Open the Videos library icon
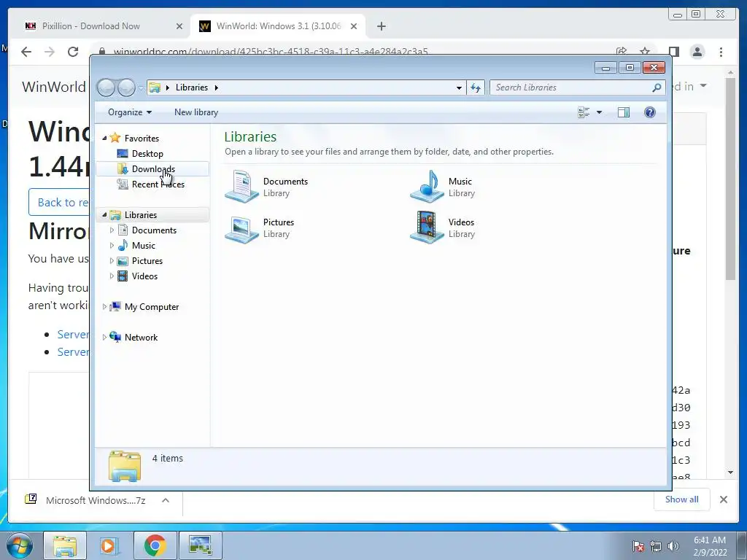This screenshot has height=560, width=747. [427, 228]
